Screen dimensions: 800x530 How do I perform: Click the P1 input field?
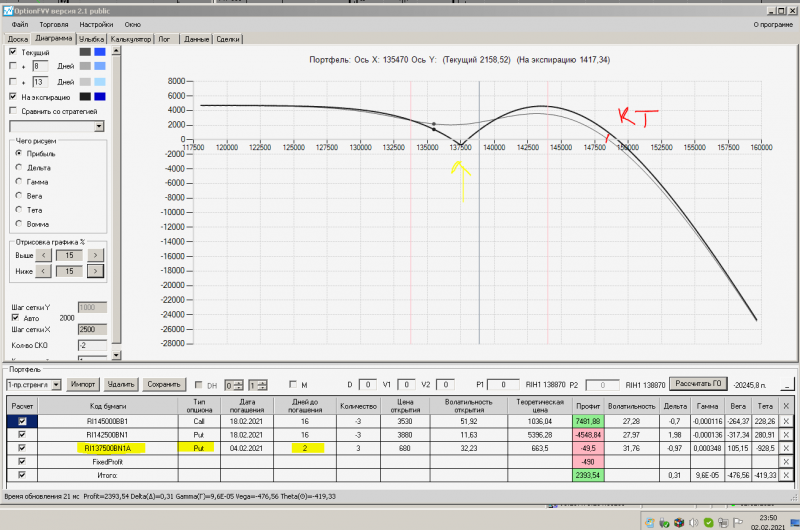503,385
